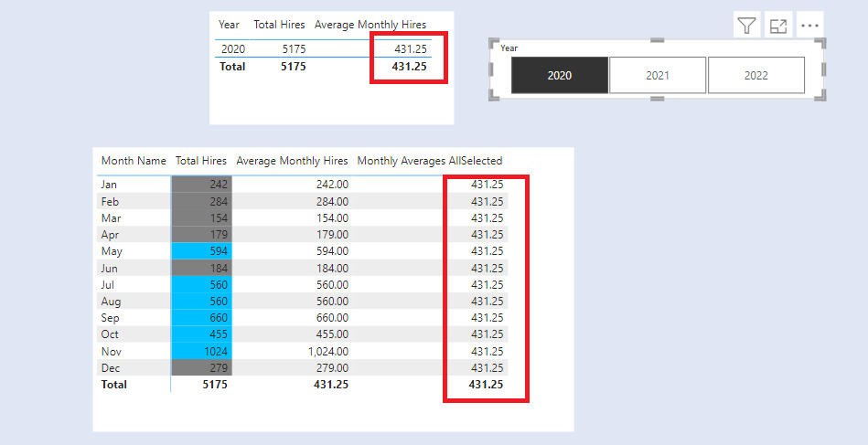Click Total Hires header in the monthly table
The image size is (868, 445).
coord(201,161)
